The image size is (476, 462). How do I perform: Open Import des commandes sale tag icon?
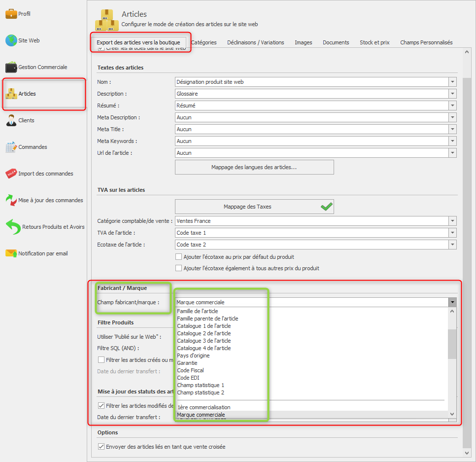pyautogui.click(x=11, y=174)
